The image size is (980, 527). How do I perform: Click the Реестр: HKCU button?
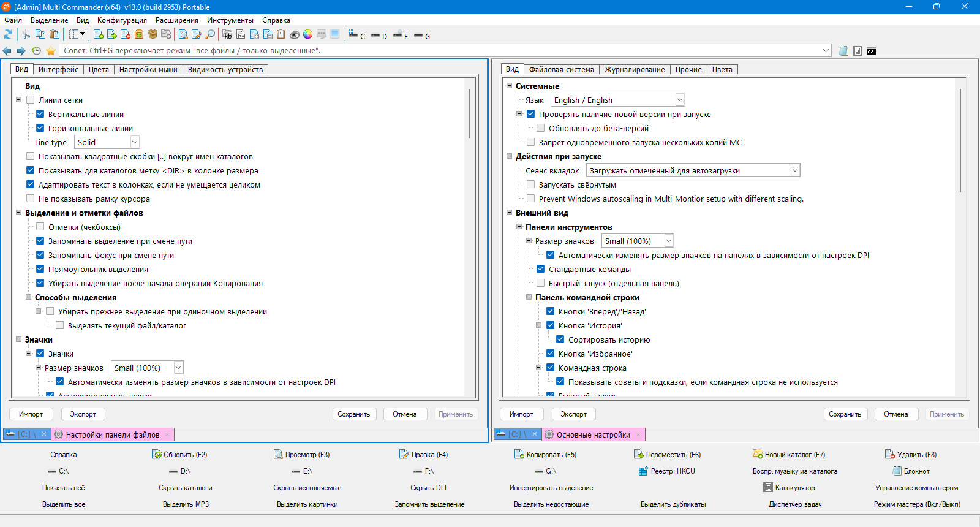coord(667,471)
